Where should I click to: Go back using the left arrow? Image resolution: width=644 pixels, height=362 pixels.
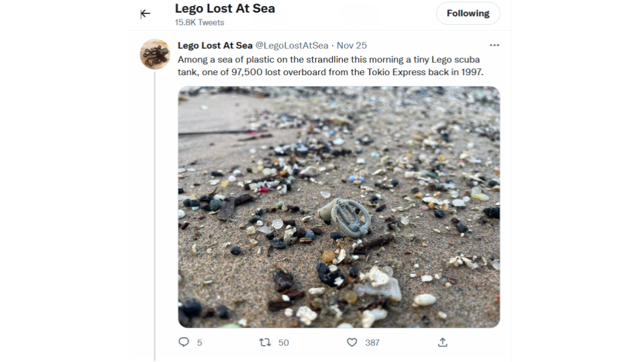click(x=146, y=13)
